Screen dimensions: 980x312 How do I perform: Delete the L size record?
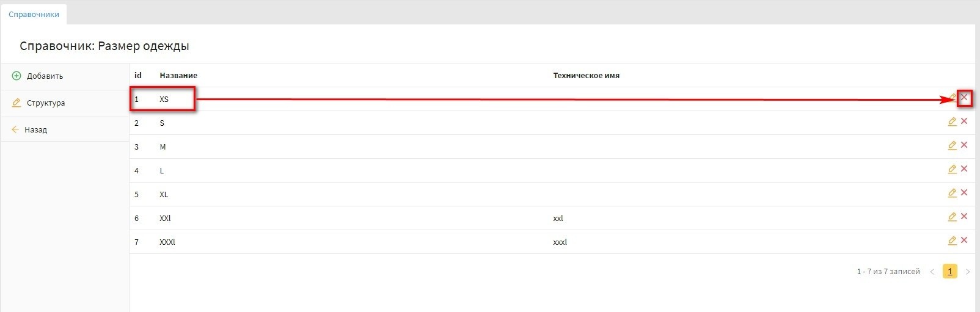[964, 169]
